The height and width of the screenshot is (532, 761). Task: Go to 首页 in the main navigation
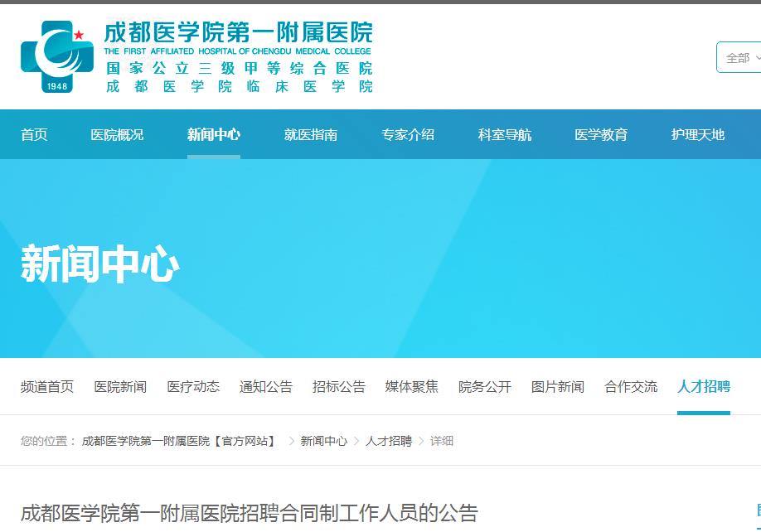(34, 134)
